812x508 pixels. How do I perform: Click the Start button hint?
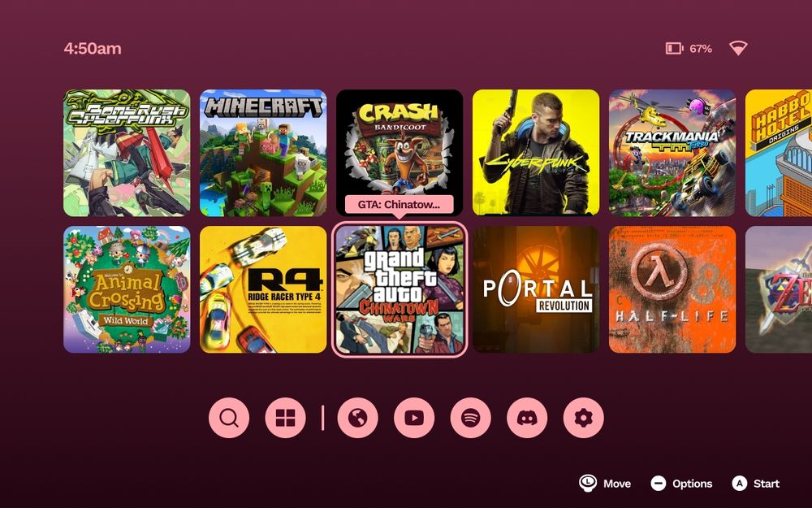coord(755,484)
